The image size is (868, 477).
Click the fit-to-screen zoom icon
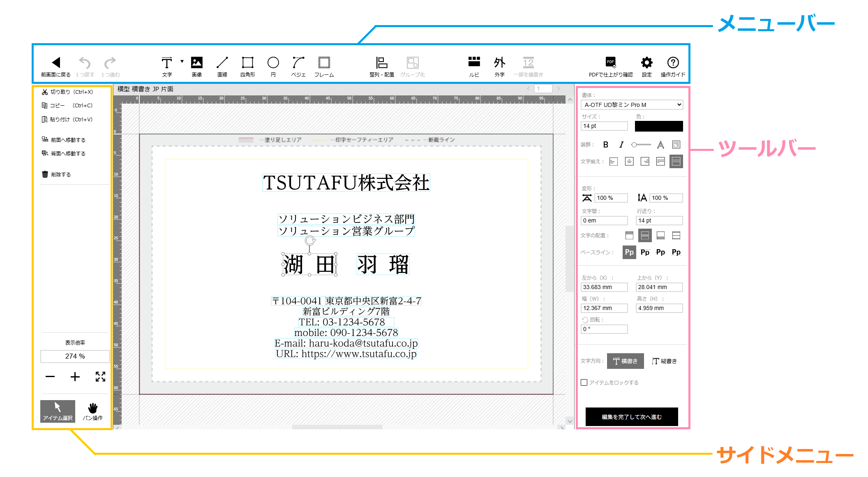(x=100, y=377)
